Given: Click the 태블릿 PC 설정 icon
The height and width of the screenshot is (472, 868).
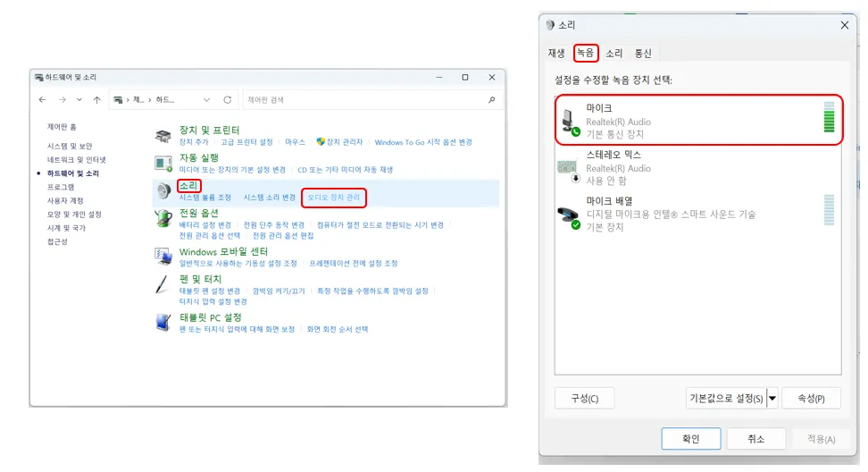Looking at the screenshot, I should pos(163,322).
